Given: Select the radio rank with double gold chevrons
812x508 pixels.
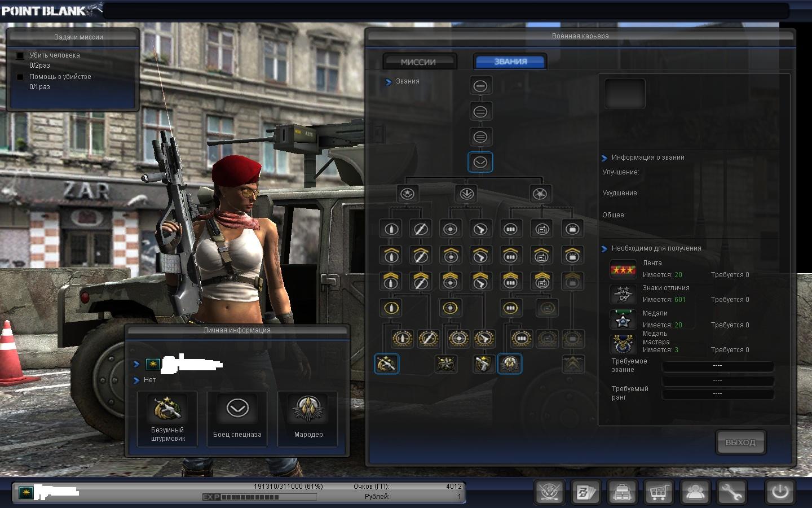Looking at the screenshot, I should click(541, 281).
